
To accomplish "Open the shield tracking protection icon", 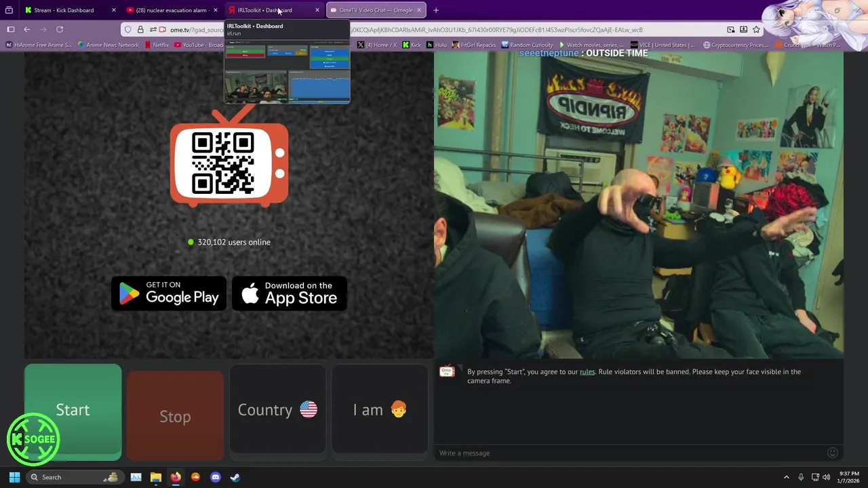I will click(128, 30).
